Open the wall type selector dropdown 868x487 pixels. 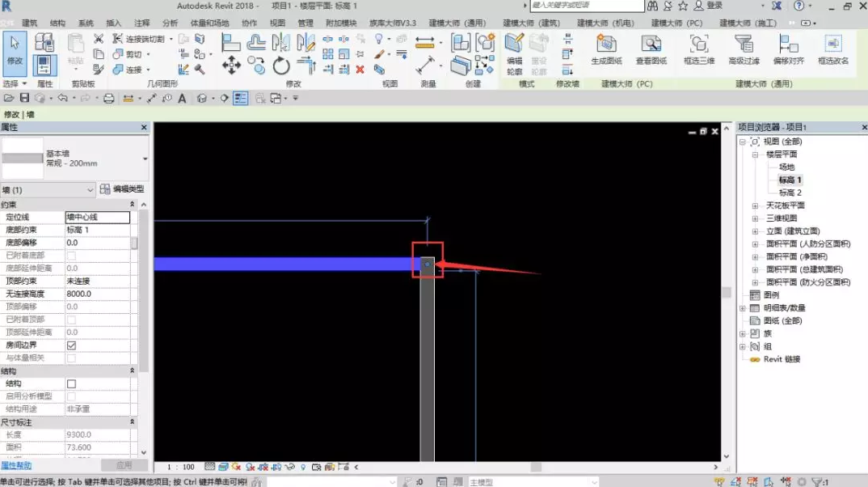(145, 159)
